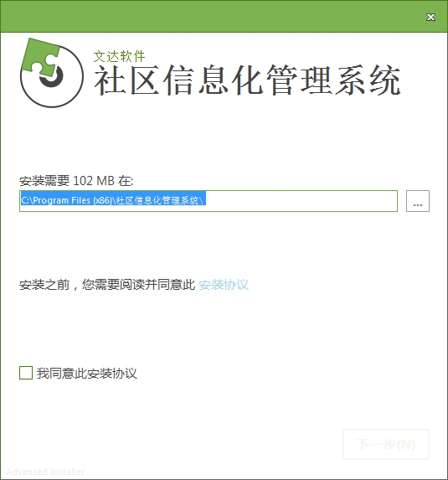Click the 文达软件 company name text
Image resolution: width=448 pixels, height=480 pixels.
pos(119,56)
